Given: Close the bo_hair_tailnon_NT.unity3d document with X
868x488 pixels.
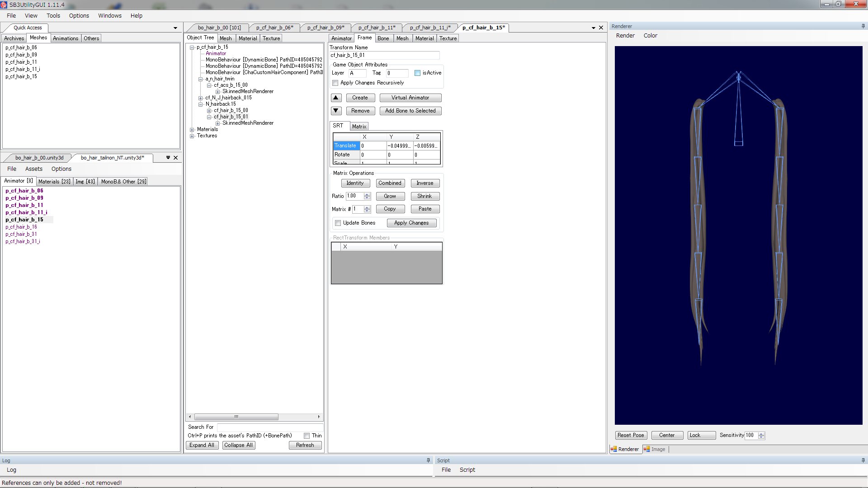Looking at the screenshot, I should tap(176, 158).
